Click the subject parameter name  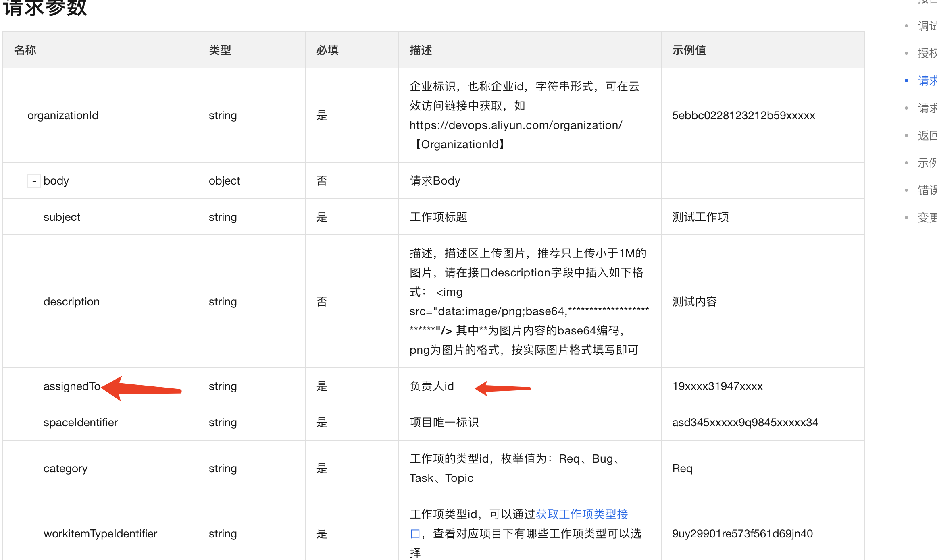click(x=62, y=217)
